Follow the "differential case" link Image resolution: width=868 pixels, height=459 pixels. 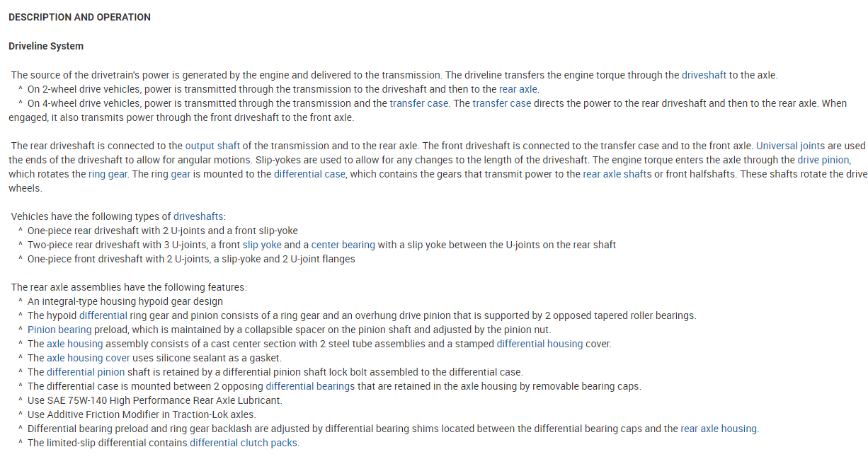tap(309, 174)
